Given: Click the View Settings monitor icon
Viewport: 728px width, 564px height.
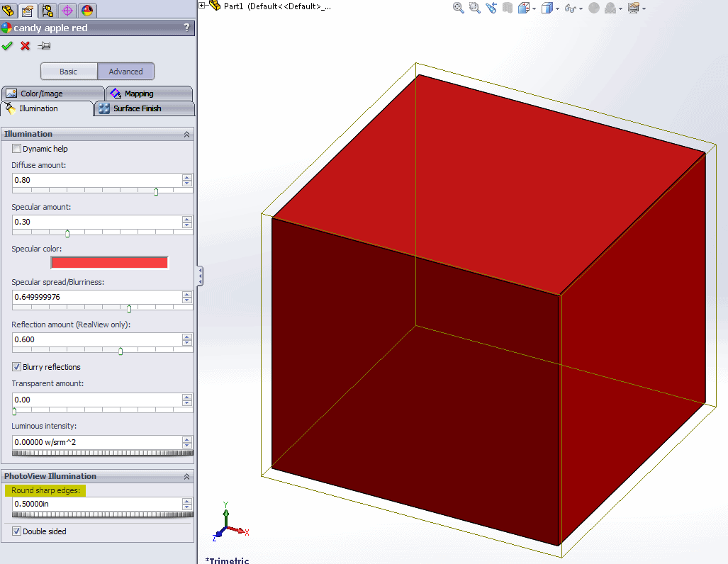Looking at the screenshot, I should coord(633,8).
